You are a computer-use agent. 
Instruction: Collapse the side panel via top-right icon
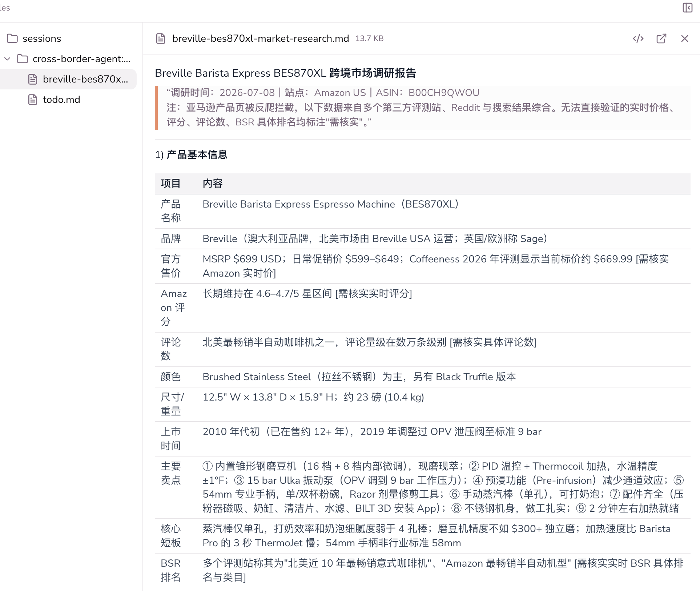pos(687,8)
